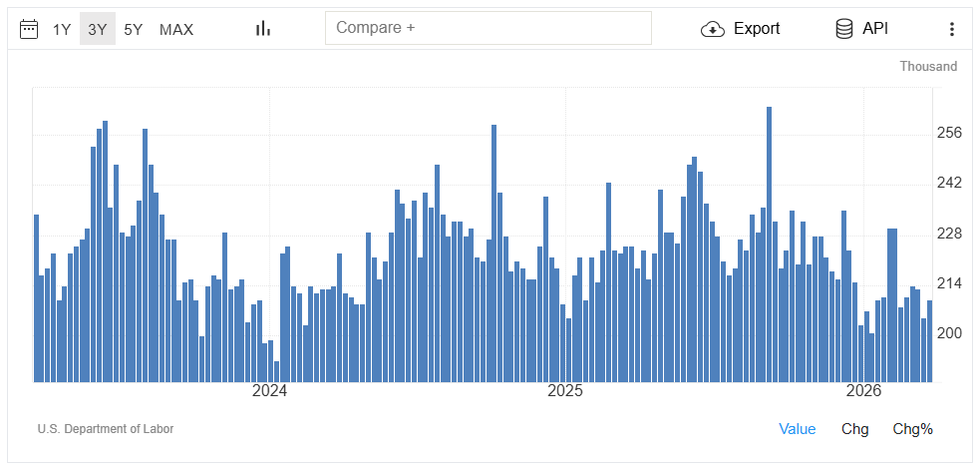Show the MAX time range
Viewport: 980px width, 474px height.
point(176,30)
